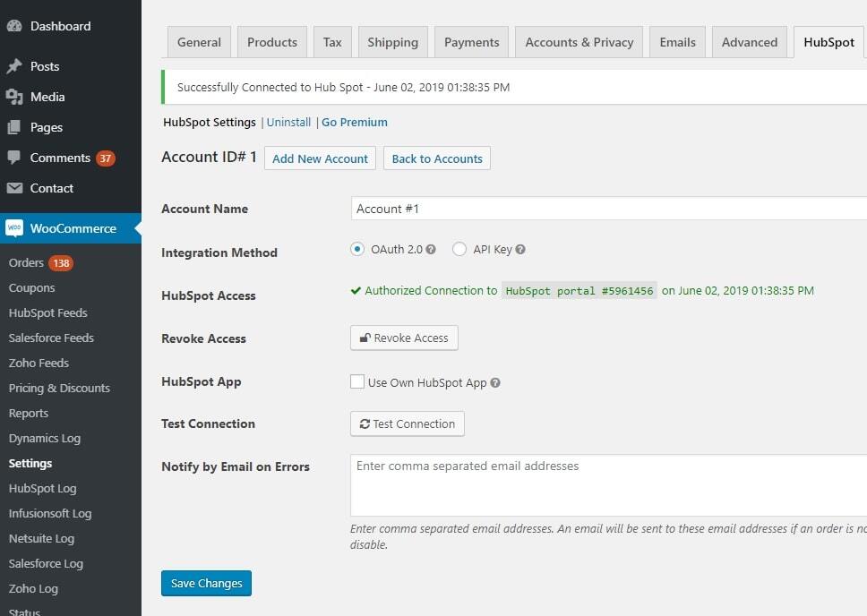Switch to the General tab
Viewport: 867px width, 616px height.
(199, 42)
